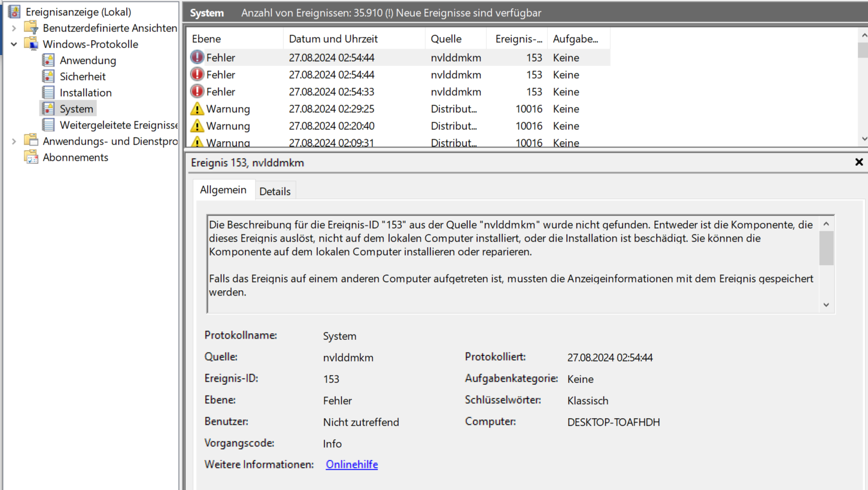Click the Protokolliert value 27.08.2024 02:54:44
The image size is (868, 490).
(x=610, y=358)
